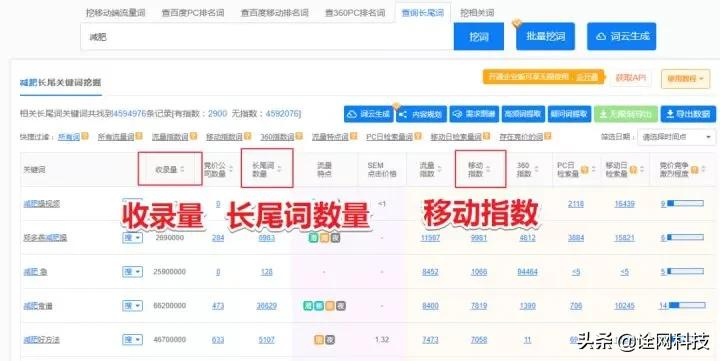The height and width of the screenshot is (361, 720).
Task: Click the competition bar in the 减肥食谱 row
Action: tap(687, 305)
